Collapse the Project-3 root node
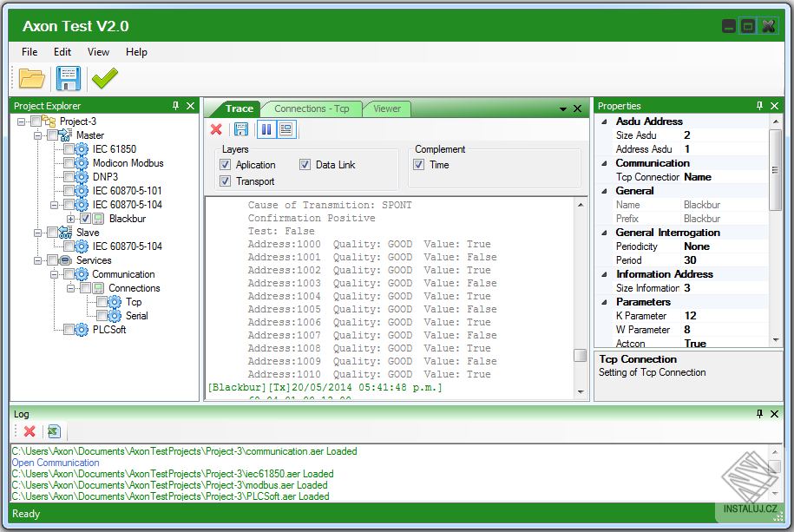 22,122
